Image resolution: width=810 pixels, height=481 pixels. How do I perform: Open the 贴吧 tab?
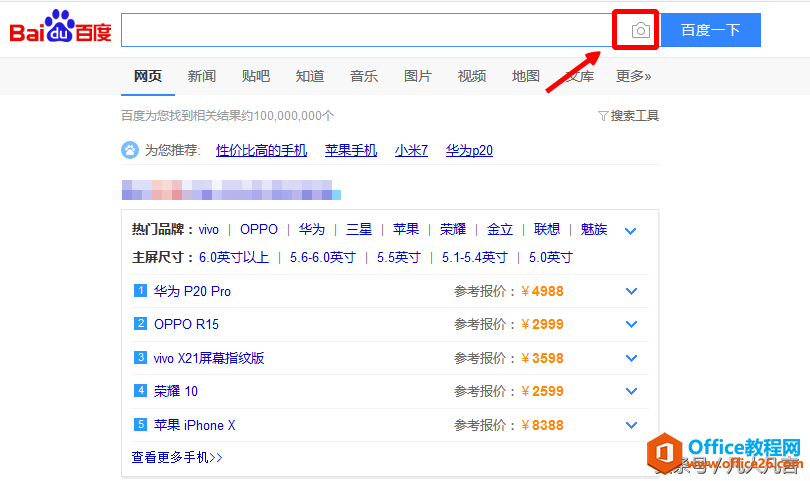pyautogui.click(x=256, y=76)
